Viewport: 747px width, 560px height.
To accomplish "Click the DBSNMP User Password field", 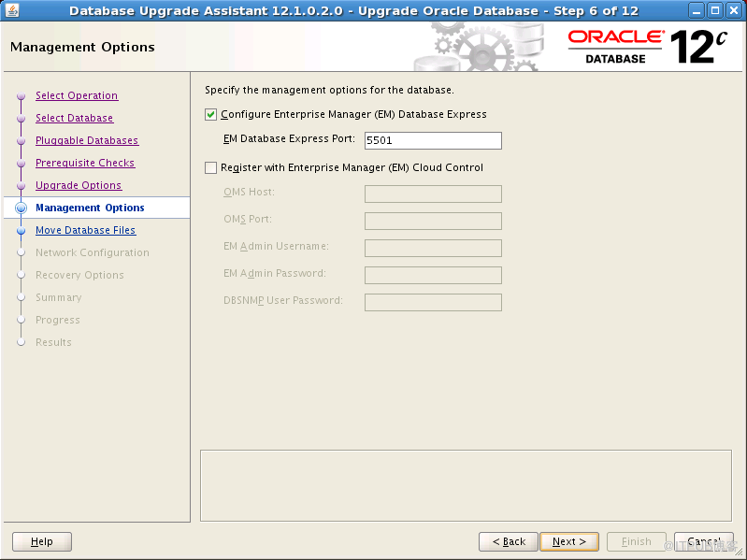I will pos(433,302).
